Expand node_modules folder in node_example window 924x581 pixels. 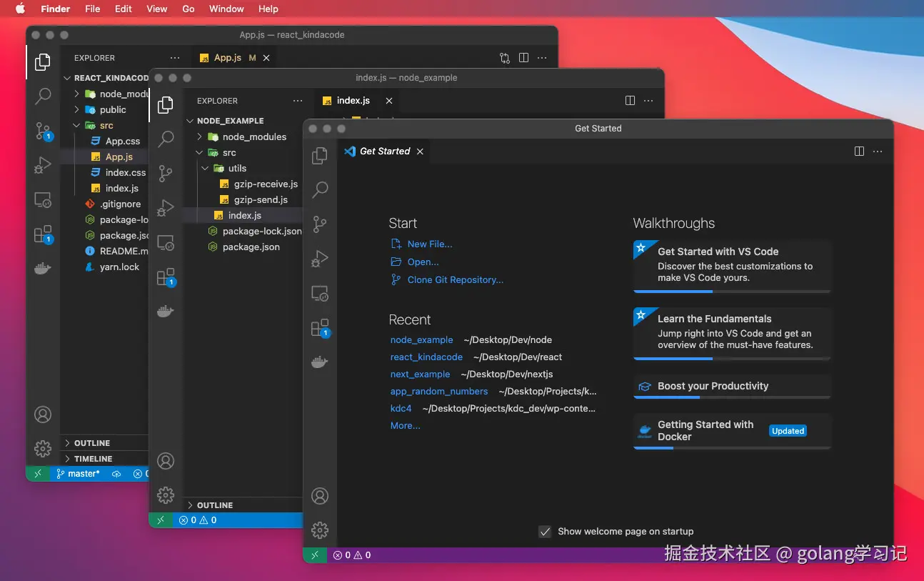[201, 136]
